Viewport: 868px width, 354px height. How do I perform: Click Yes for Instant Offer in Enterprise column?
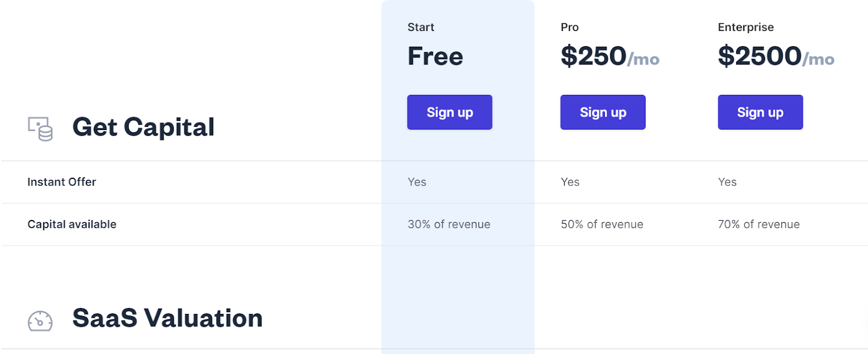[x=727, y=182]
